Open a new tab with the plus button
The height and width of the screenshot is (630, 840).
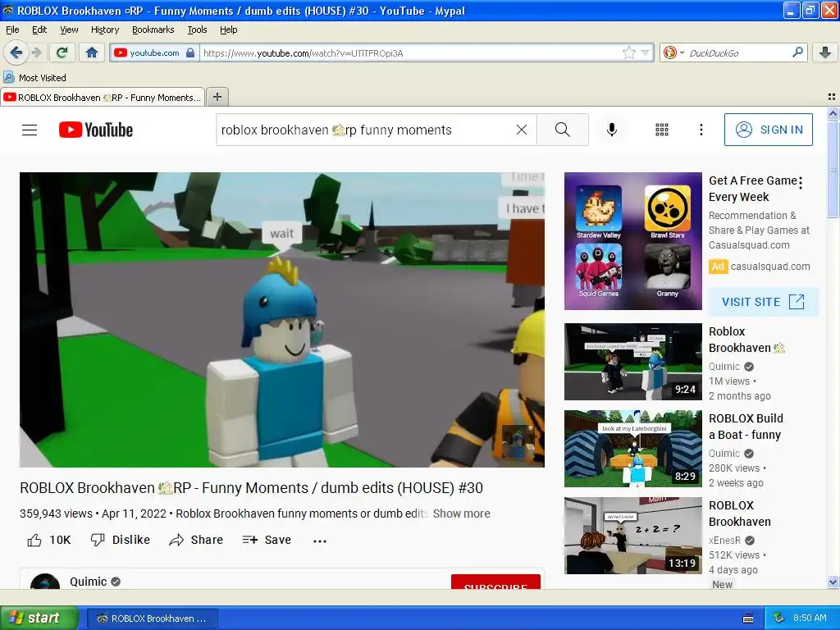[217, 97]
